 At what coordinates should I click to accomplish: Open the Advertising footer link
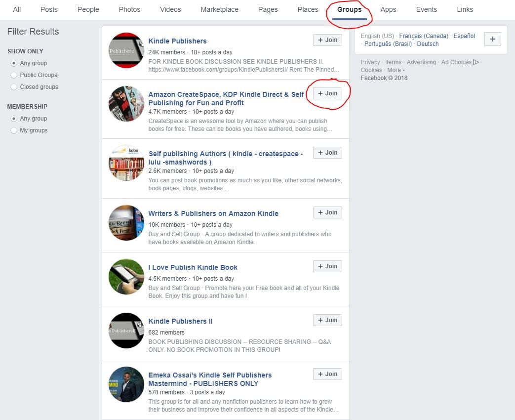421,62
